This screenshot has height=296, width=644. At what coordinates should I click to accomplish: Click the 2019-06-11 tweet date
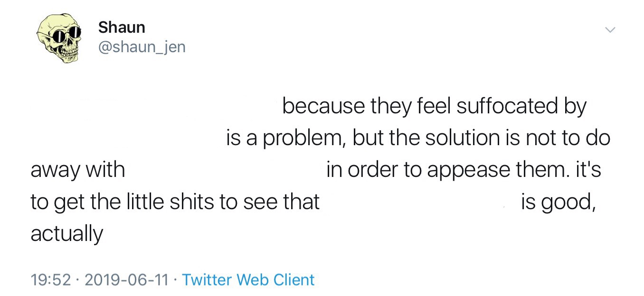[126, 279]
